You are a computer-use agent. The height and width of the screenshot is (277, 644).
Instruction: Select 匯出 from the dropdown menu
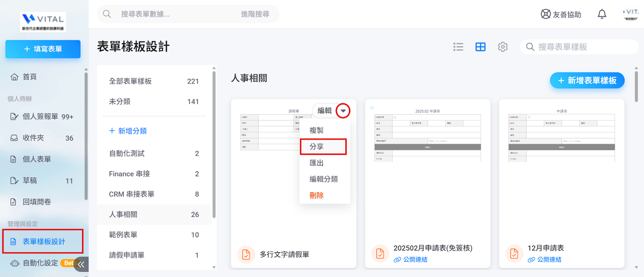316,163
